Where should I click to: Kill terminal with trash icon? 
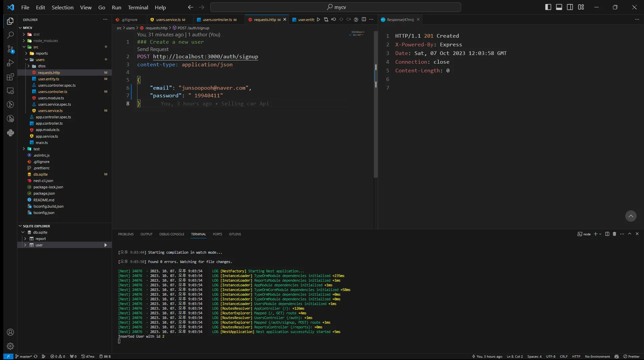(614, 234)
